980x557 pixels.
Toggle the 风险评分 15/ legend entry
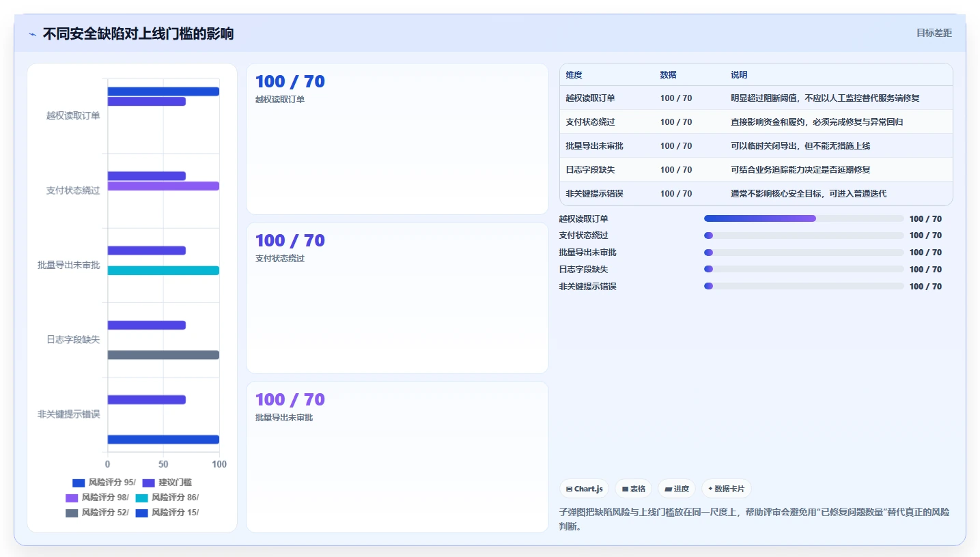167,513
